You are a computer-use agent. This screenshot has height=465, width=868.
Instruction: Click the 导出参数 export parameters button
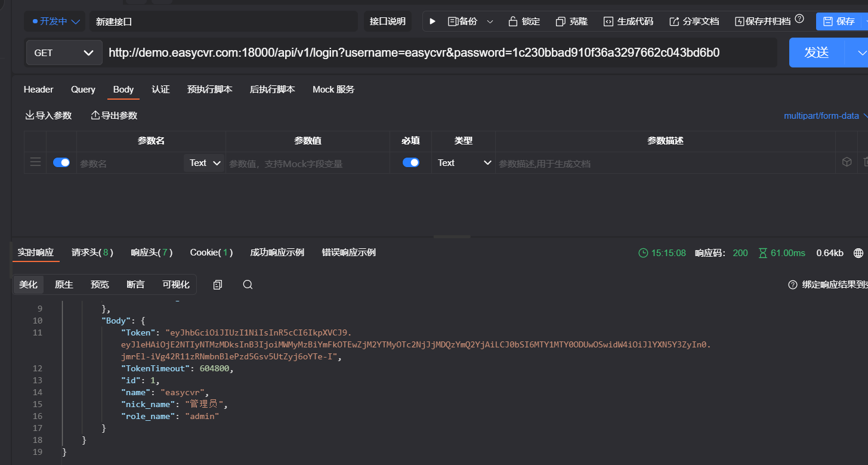[114, 115]
